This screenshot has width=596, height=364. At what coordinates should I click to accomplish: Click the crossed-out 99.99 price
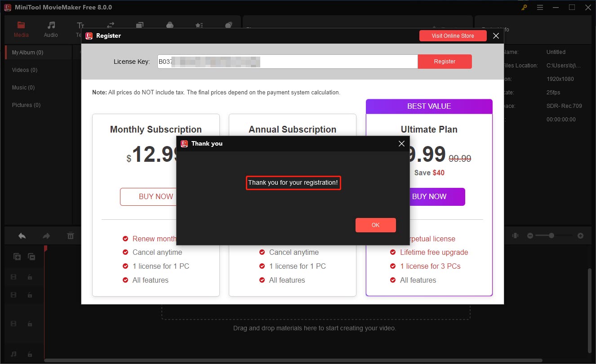coord(459,159)
